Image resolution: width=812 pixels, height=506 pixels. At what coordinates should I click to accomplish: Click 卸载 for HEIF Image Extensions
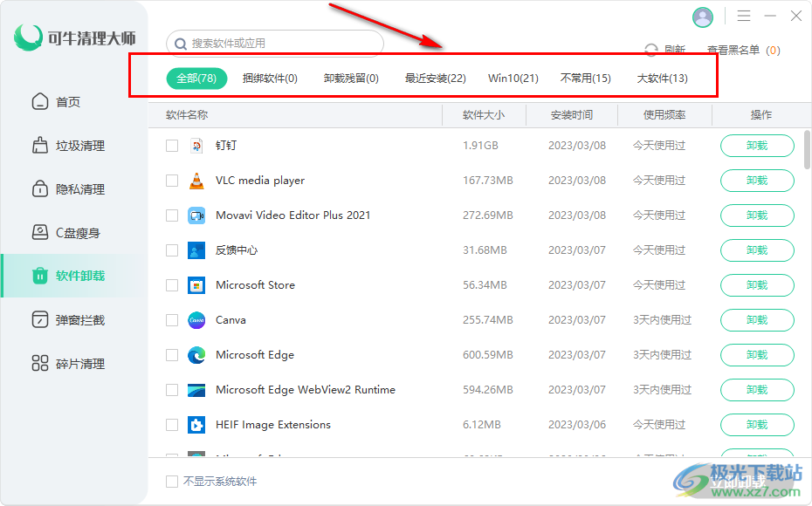coord(757,425)
